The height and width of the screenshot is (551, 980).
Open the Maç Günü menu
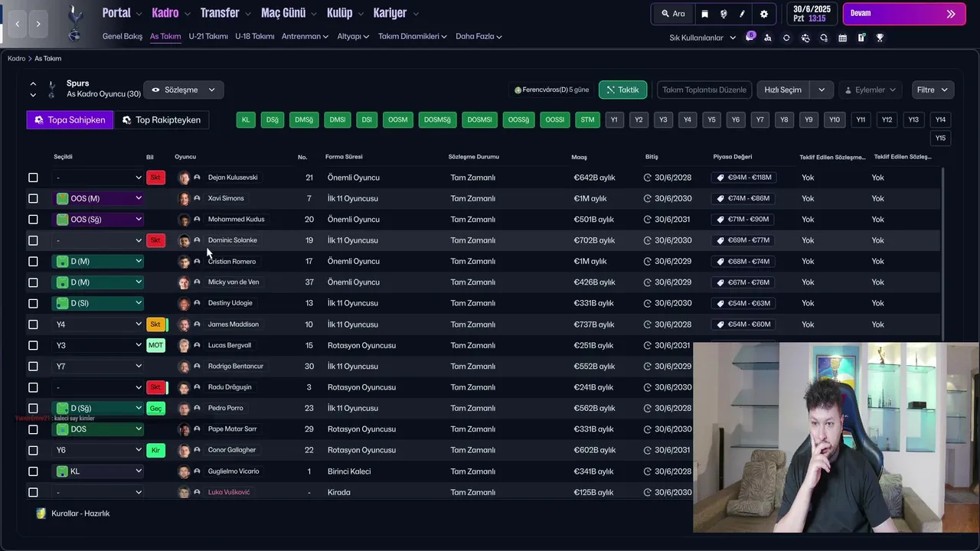289,13
